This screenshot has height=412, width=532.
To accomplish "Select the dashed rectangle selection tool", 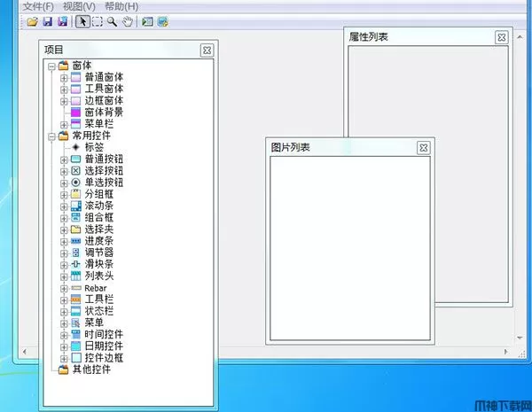I will tap(98, 21).
